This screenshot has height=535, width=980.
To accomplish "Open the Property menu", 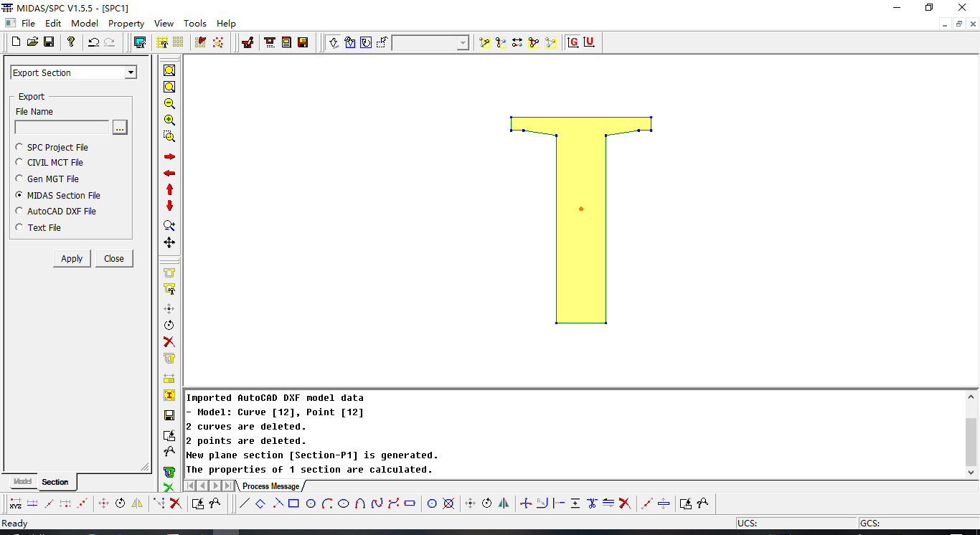I will (x=126, y=23).
